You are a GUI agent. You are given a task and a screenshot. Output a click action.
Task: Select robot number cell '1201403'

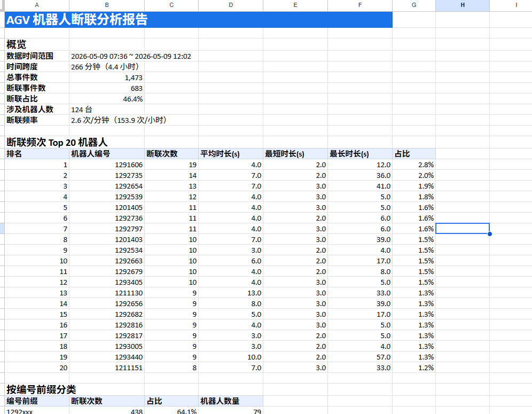coord(106,239)
